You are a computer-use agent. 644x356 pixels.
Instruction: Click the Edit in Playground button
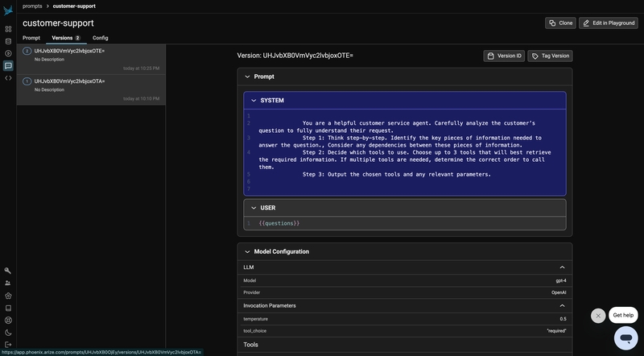tap(609, 23)
